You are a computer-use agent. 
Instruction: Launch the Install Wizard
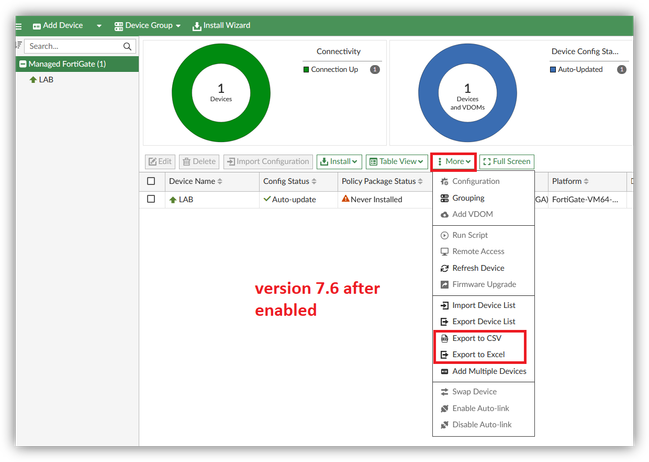[x=221, y=26]
